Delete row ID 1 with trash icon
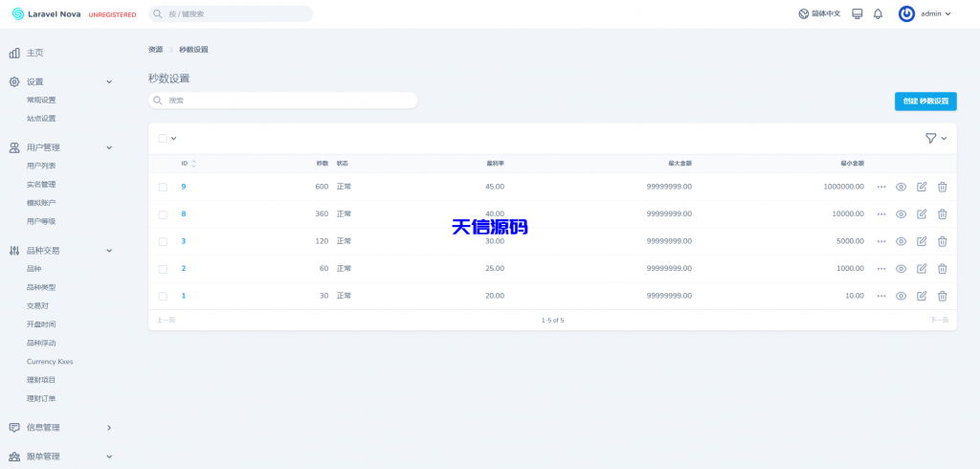Viewport: 980px width, 469px height. tap(943, 296)
